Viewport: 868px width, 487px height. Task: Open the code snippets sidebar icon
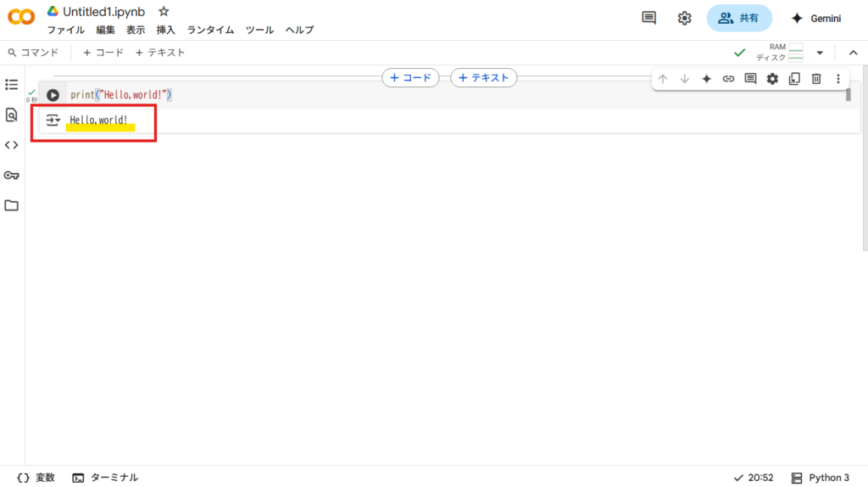pos(11,145)
